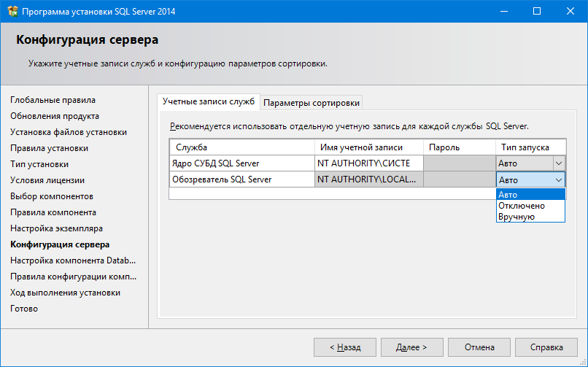Select the Учетные записи служб tab

(209, 101)
